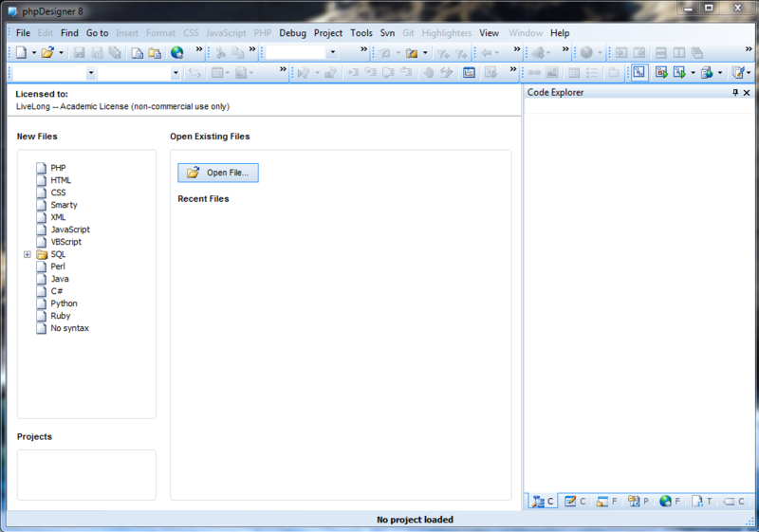Image resolution: width=759 pixels, height=532 pixels.
Task: Click the scissors Cut icon
Action: pos(221,53)
